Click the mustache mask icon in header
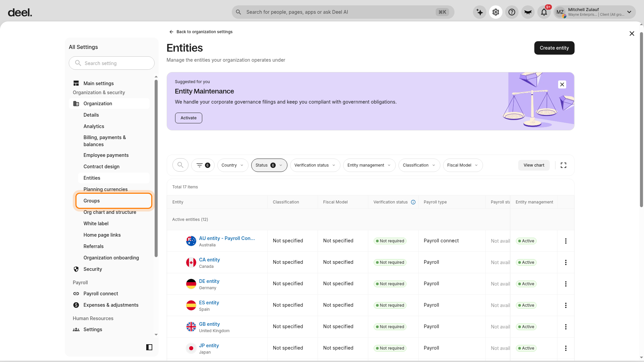Viewport: 644px width, 362px height. 528,12
